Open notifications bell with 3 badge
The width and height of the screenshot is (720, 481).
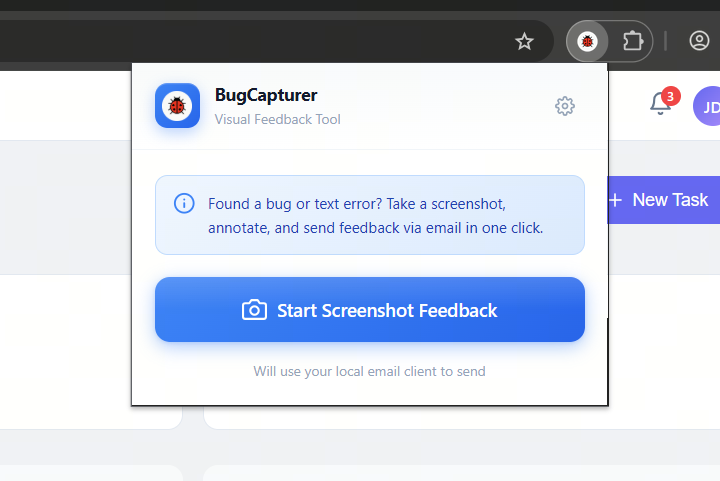(x=664, y=101)
